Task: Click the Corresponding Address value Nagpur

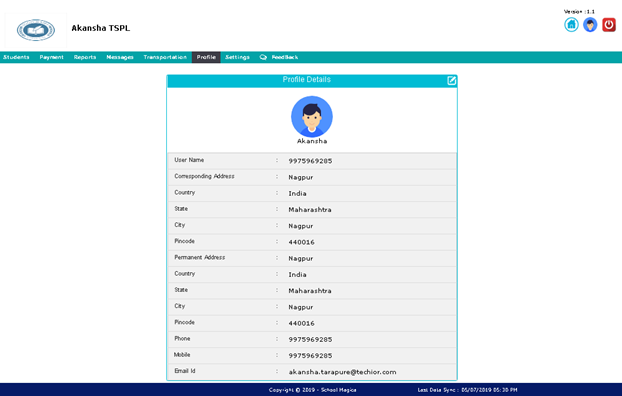Action: [301, 177]
